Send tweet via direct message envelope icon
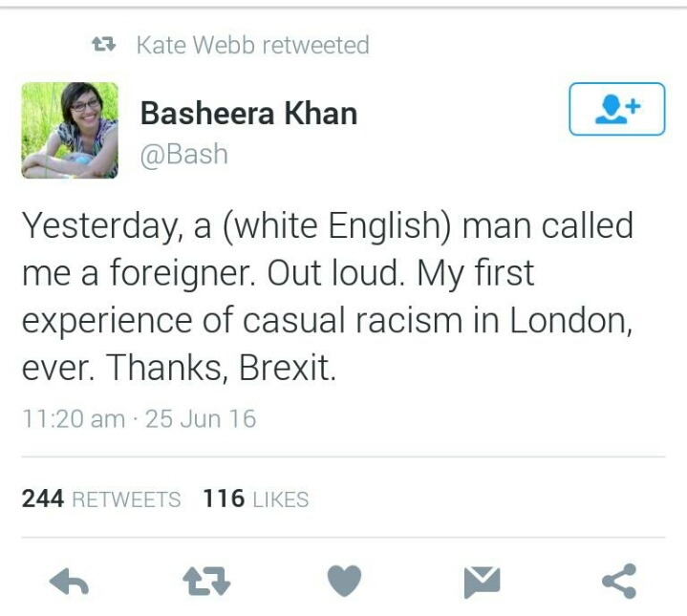Image resolution: width=687 pixels, height=616 pixels. click(483, 581)
